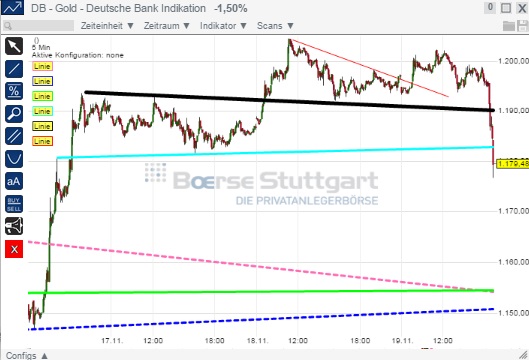Select the parallel lines channel tool
The image size is (529, 360).
pyautogui.click(x=14, y=136)
